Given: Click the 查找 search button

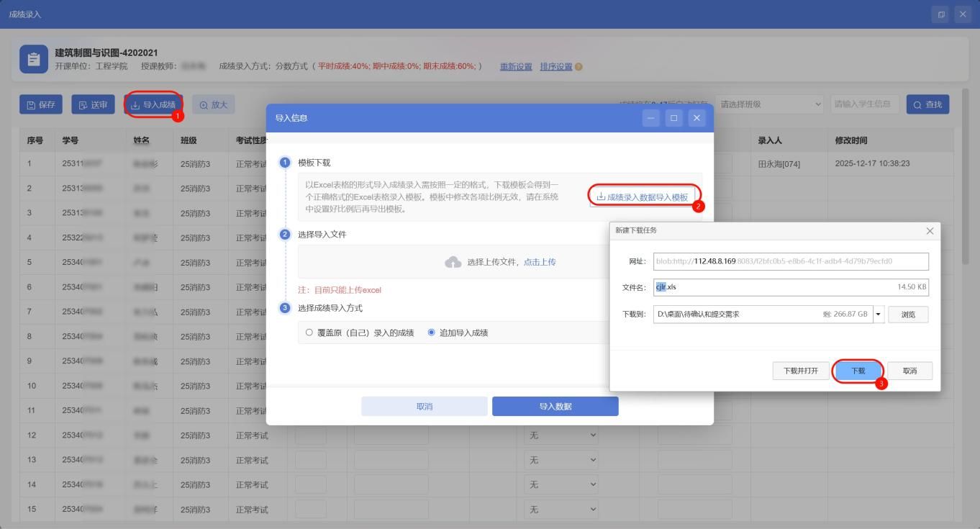Looking at the screenshot, I should pos(927,104).
